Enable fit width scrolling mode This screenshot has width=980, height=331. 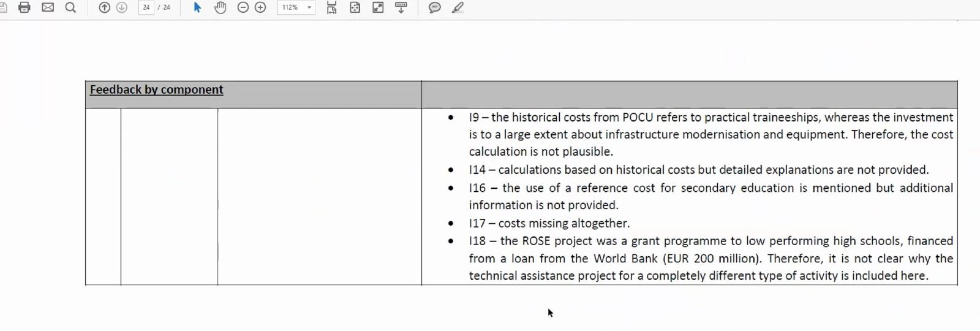click(331, 7)
